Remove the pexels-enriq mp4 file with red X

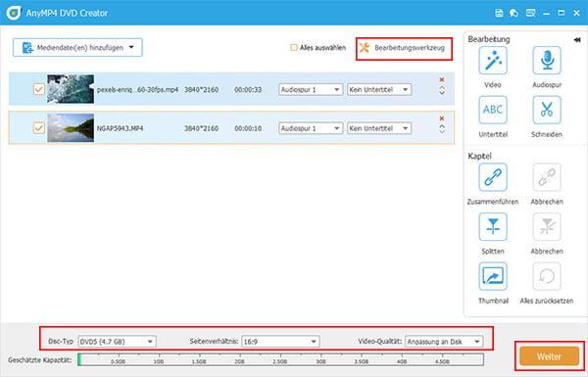pos(442,79)
